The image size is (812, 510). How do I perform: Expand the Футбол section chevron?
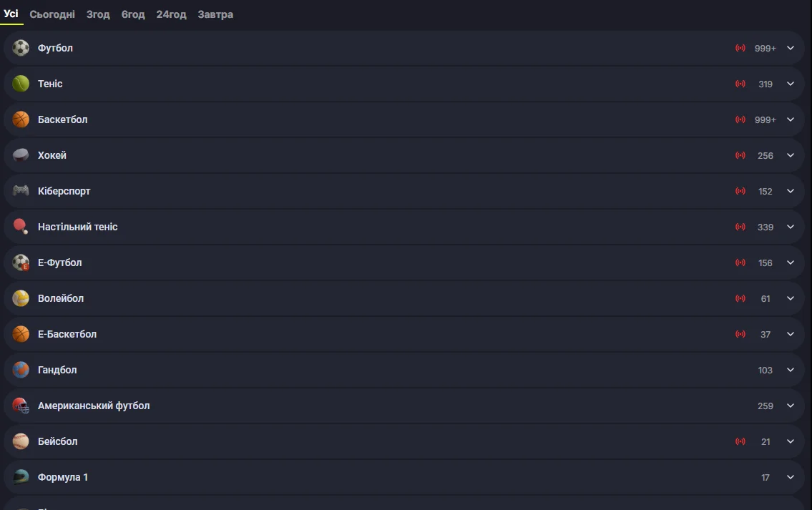(791, 48)
